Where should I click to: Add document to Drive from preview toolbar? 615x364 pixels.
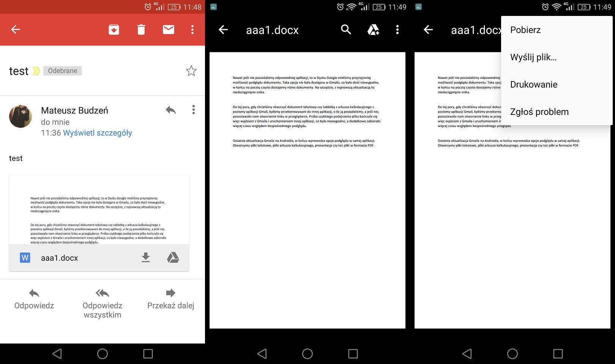[373, 30]
